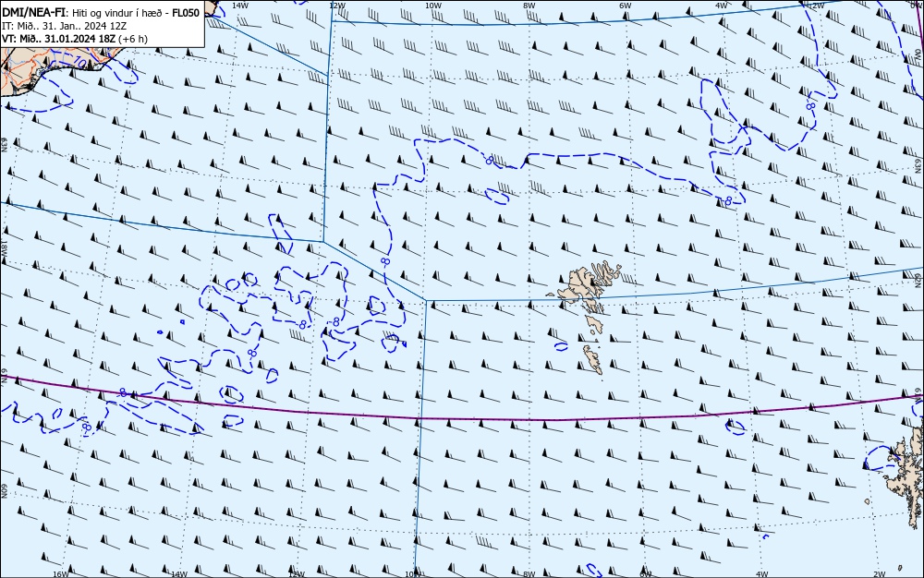Viewport: 924px width, 578px height.
Task: Click the 60N latitude label on the left
Action: pos(4,491)
